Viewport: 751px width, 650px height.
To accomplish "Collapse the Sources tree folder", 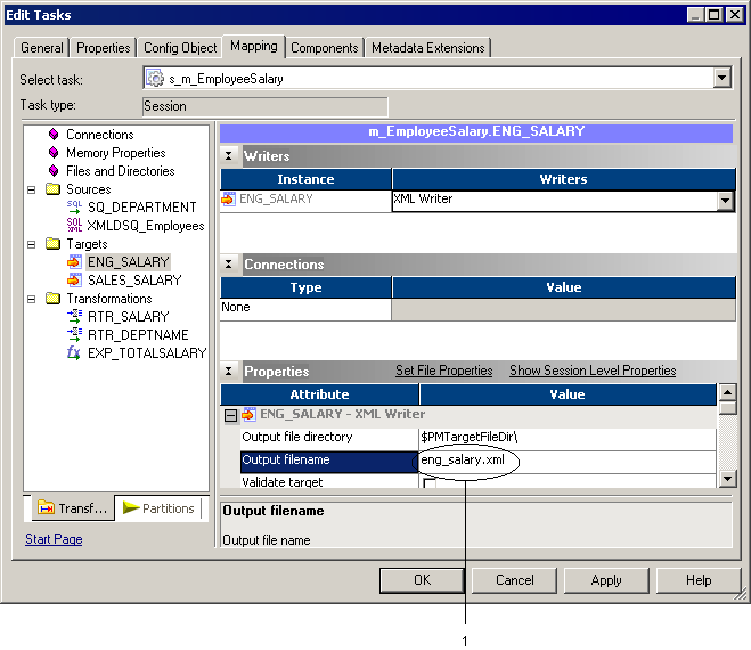I will (31, 189).
